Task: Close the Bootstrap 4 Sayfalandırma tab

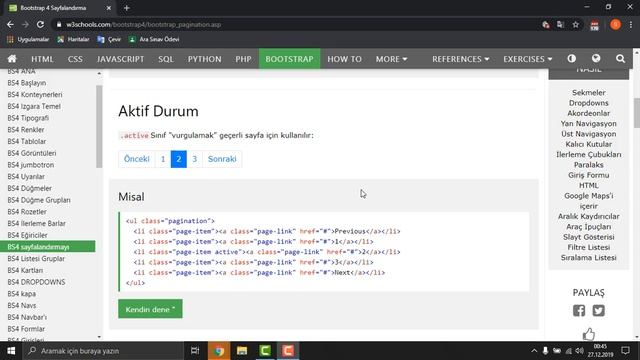Action: [x=109, y=8]
